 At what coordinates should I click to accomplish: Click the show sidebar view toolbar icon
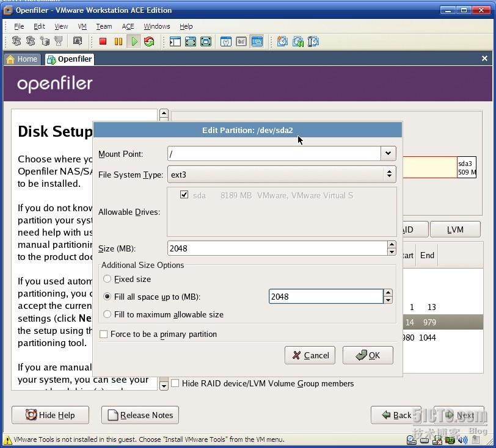pos(175,42)
